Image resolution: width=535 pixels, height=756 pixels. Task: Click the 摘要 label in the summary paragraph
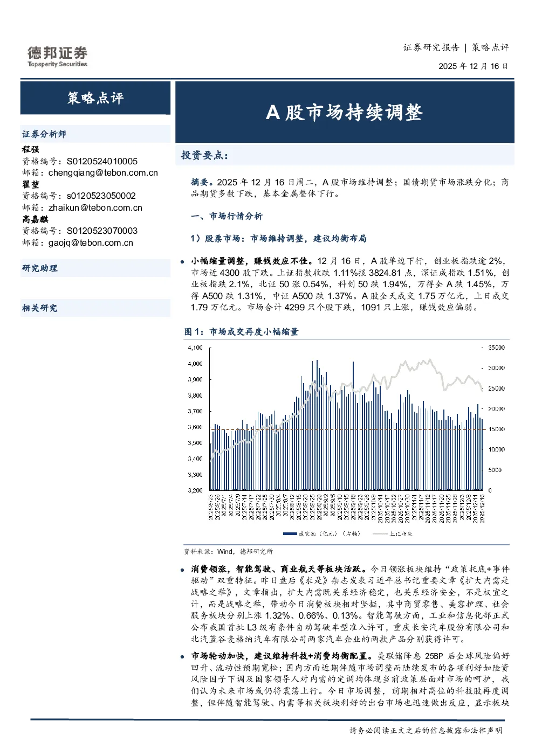pyautogui.click(x=202, y=182)
